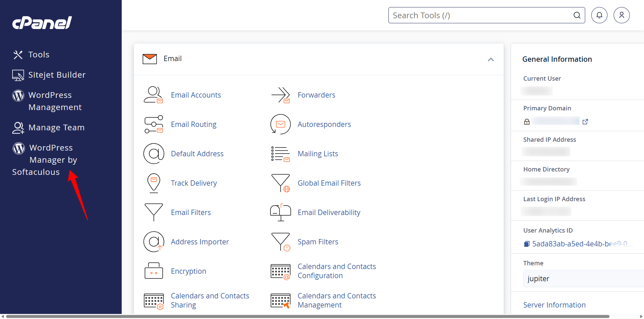This screenshot has width=644, height=319.
Task: Click the Email Deliverability mailbox icon
Action: pyautogui.click(x=281, y=213)
